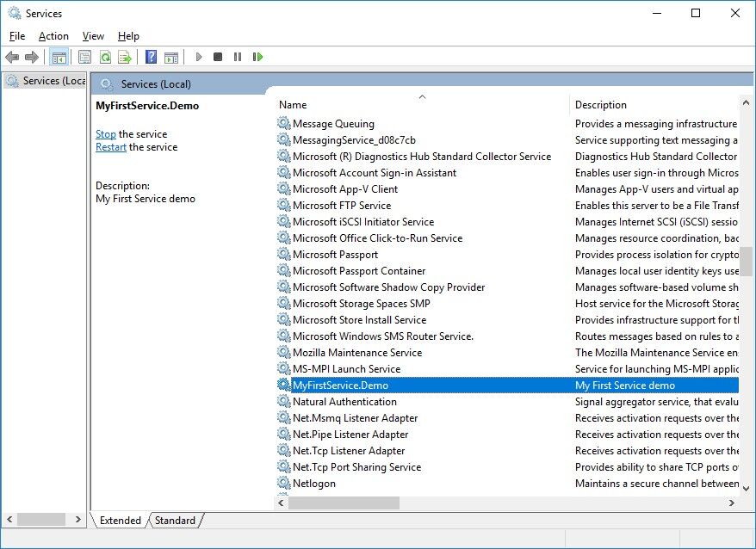
Task: Click the Back arrow in toolbar
Action: (x=12, y=57)
